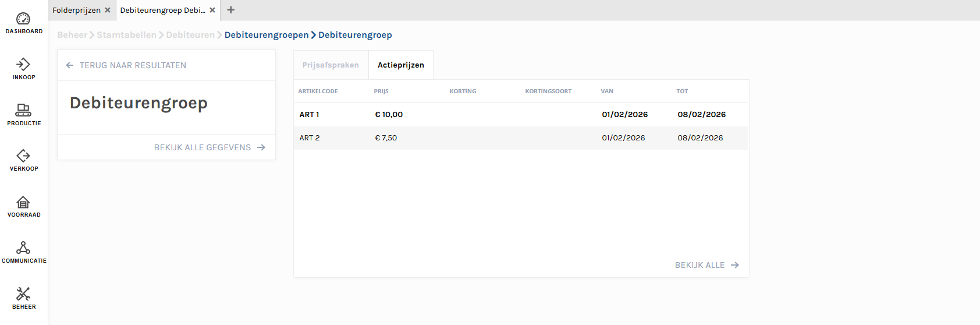Switch to the Folderprijzen tab
The height and width of the screenshot is (325, 980).
76,10
